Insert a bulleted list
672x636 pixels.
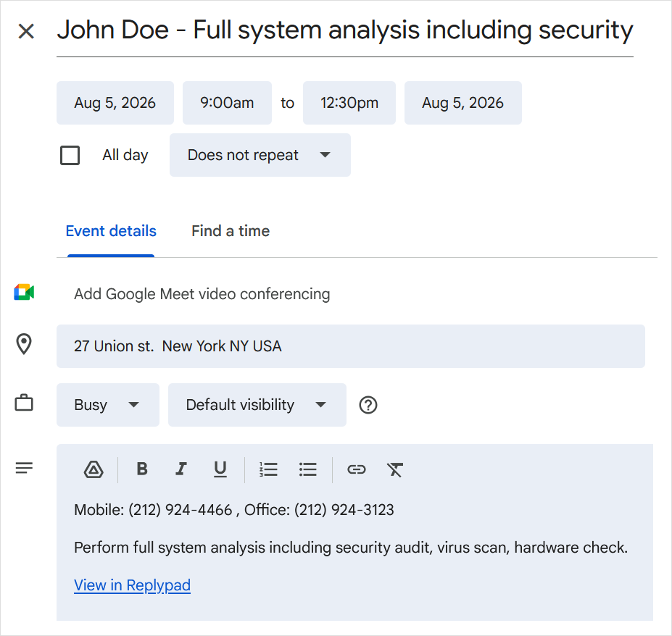tap(307, 469)
